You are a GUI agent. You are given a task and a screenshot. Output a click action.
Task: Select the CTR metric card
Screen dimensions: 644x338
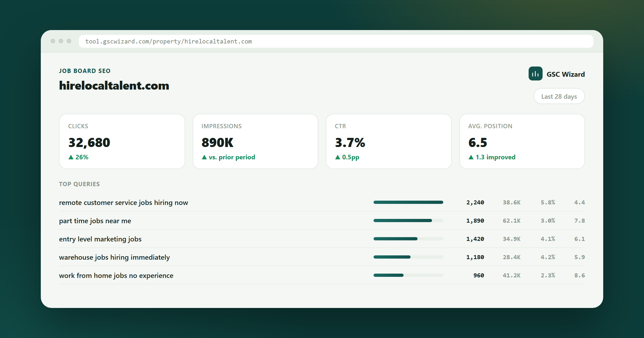(389, 141)
